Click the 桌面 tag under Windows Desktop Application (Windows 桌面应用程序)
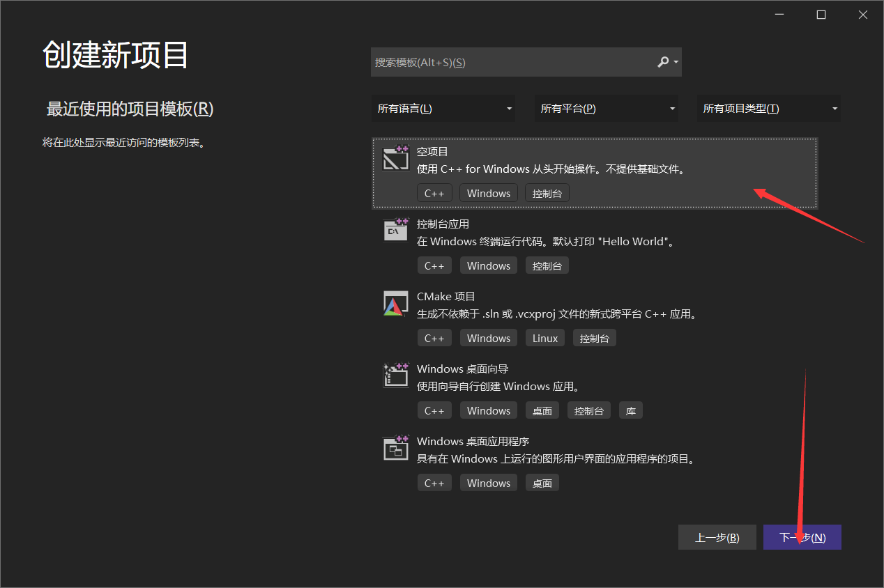 point(542,483)
